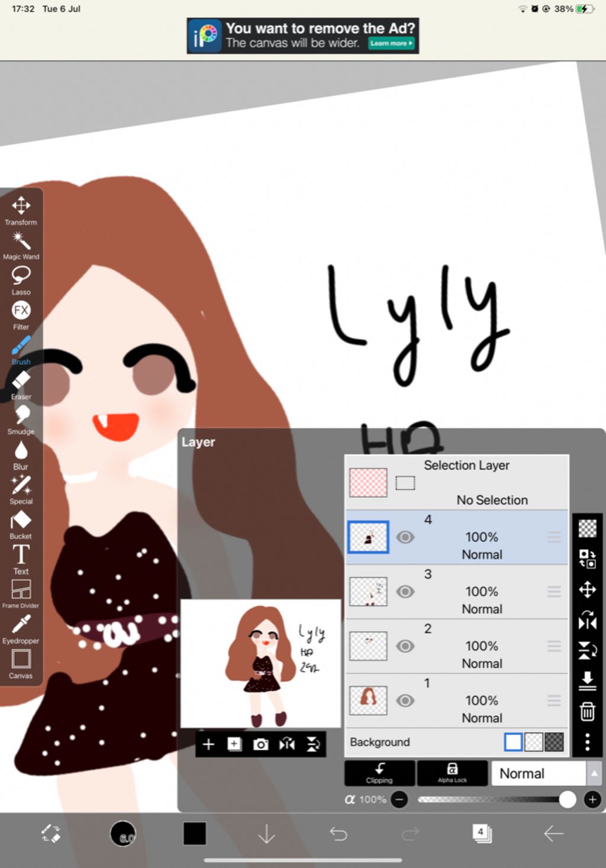Click the battery indicator in status bar

coord(585,9)
